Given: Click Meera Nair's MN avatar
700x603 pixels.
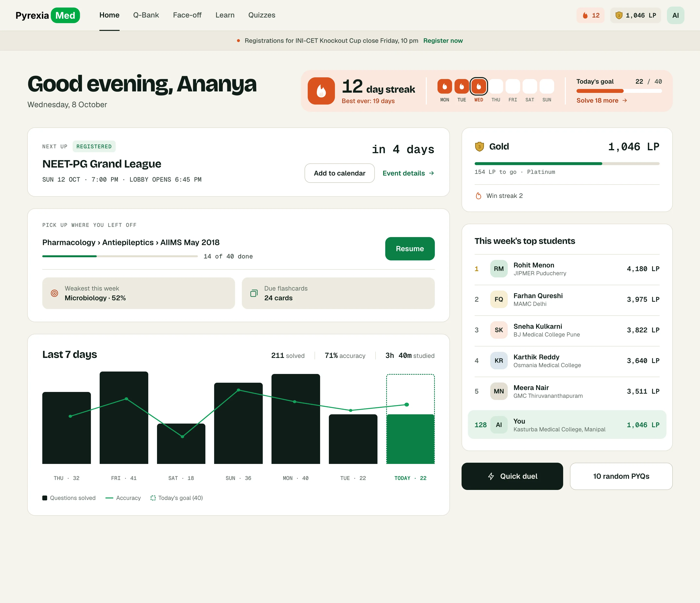Looking at the screenshot, I should pyautogui.click(x=499, y=391).
